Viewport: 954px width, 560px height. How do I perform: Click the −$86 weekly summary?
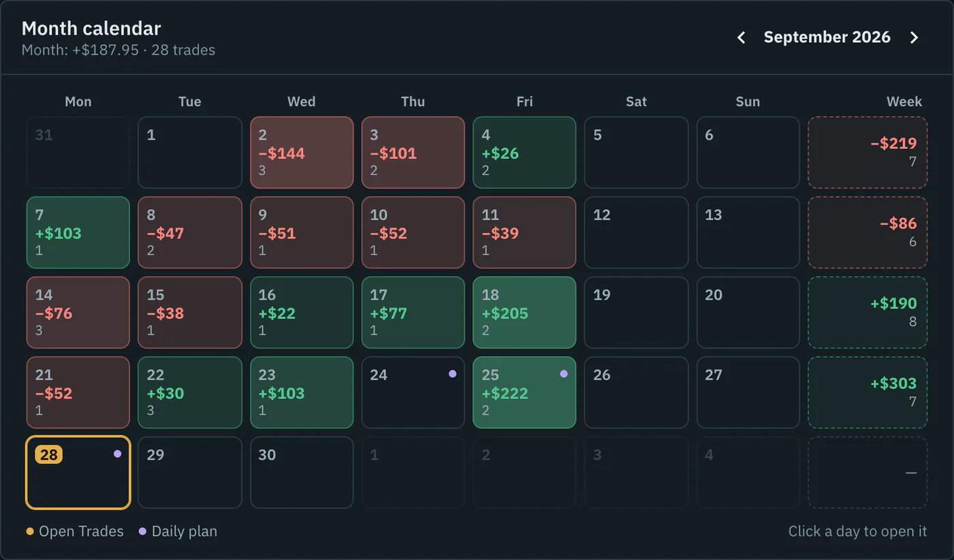coord(867,232)
